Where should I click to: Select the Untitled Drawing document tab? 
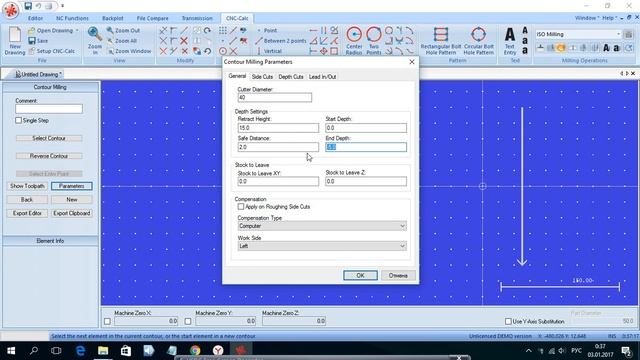38,74
